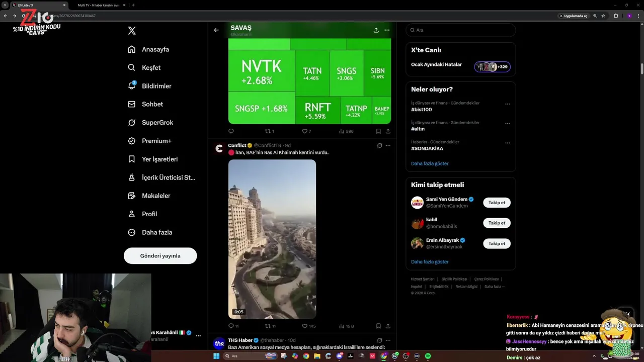
Task: Open Bildirimler notifications
Action: 149,86
